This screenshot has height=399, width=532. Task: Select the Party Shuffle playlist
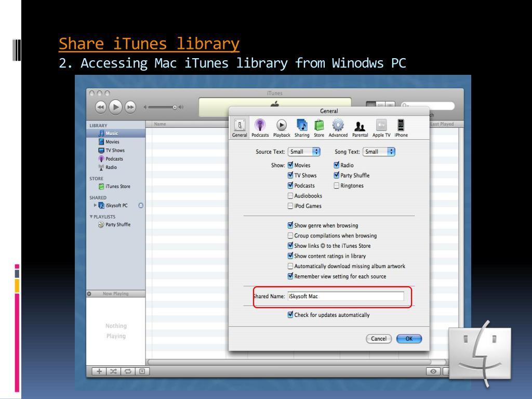[x=116, y=224]
